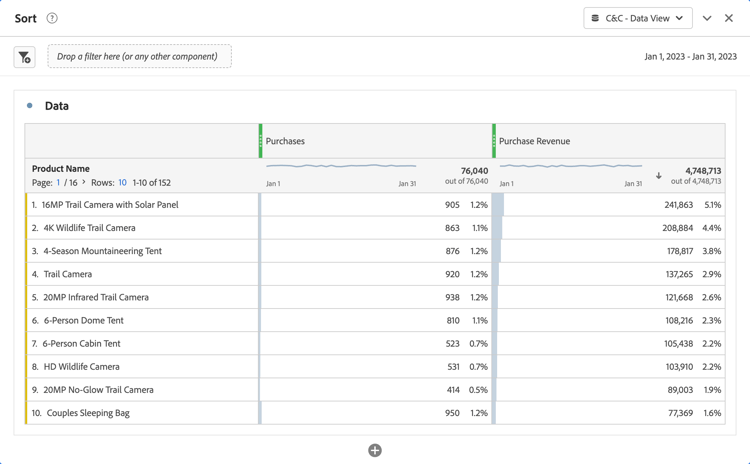Click the add filter funnel icon
750x464 pixels.
[x=25, y=58]
